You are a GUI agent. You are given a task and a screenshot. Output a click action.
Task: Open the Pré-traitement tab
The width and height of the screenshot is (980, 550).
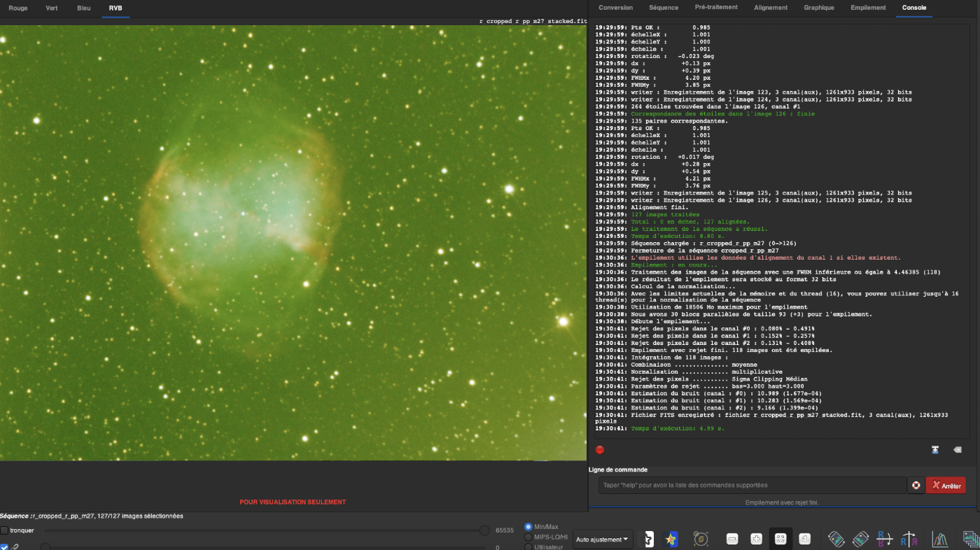click(716, 8)
